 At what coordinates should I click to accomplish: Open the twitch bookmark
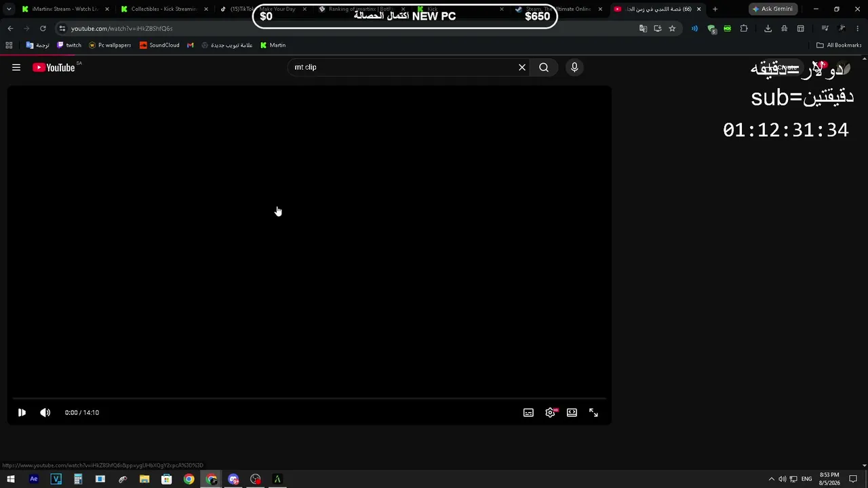(x=69, y=45)
